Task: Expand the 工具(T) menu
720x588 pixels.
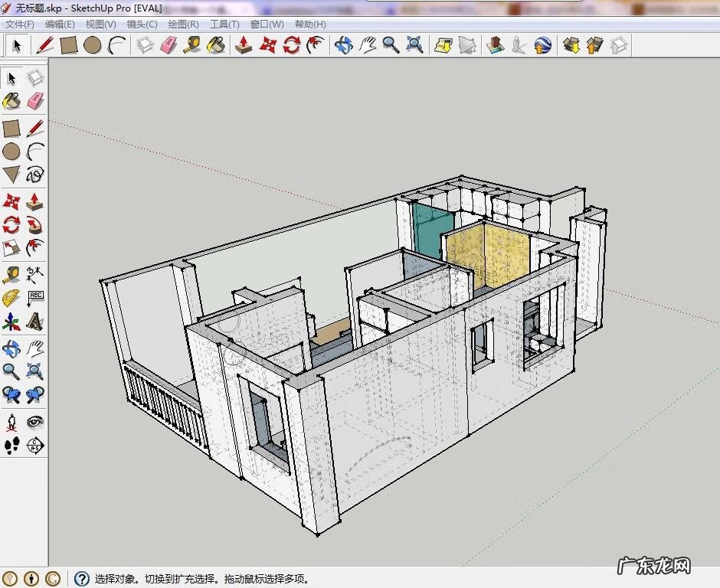Action: (x=224, y=24)
